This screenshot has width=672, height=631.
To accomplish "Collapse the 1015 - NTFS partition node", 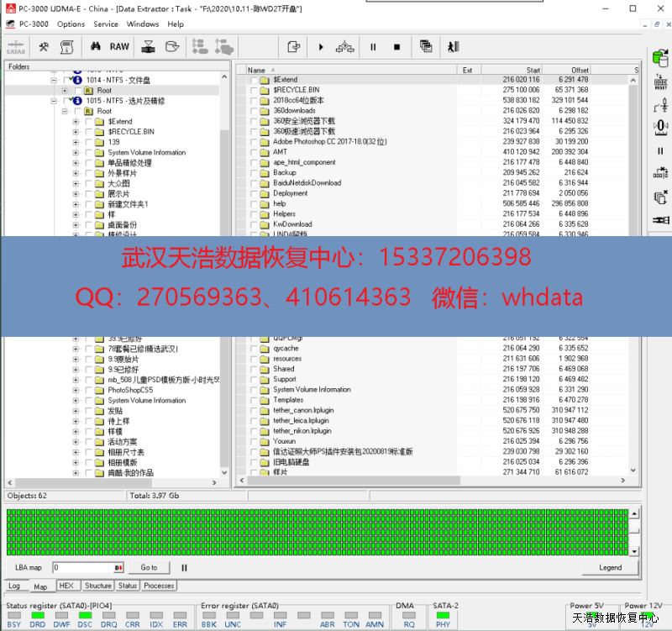I will click(54, 101).
